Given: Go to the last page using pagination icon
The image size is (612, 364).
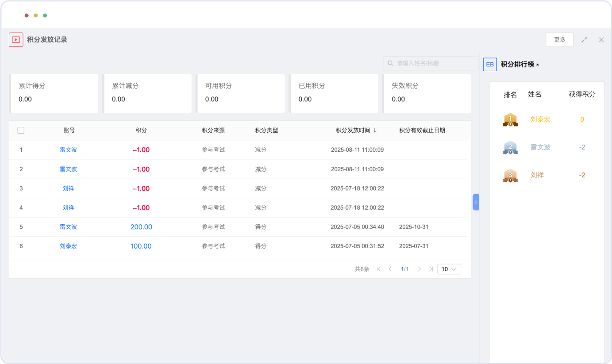Looking at the screenshot, I should 431,269.
